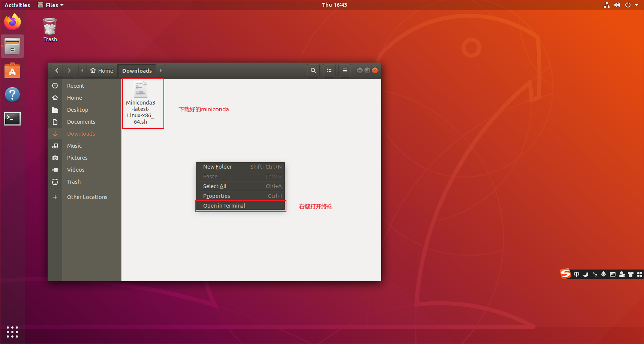Open the Sogou skin shirt icon

click(x=631, y=274)
